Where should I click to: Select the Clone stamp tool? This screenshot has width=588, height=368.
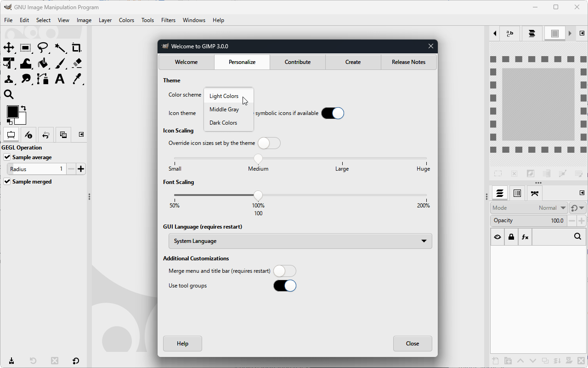pos(9,79)
